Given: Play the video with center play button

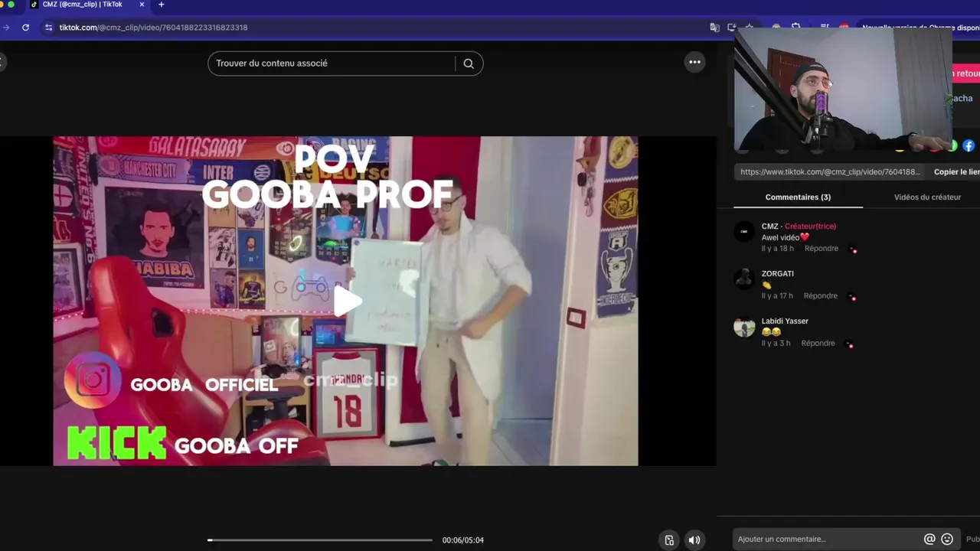Looking at the screenshot, I should click(347, 301).
